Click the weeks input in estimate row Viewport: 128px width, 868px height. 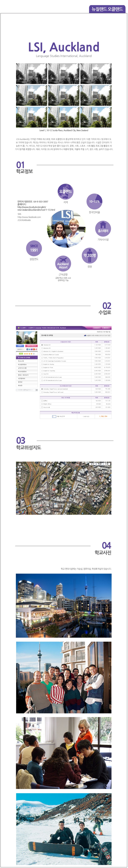[x=54, y=416]
